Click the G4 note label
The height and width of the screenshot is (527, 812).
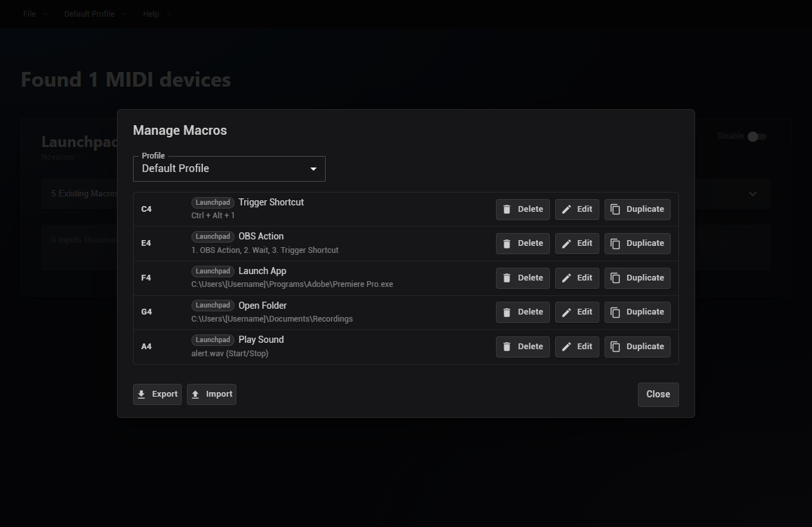pos(146,312)
